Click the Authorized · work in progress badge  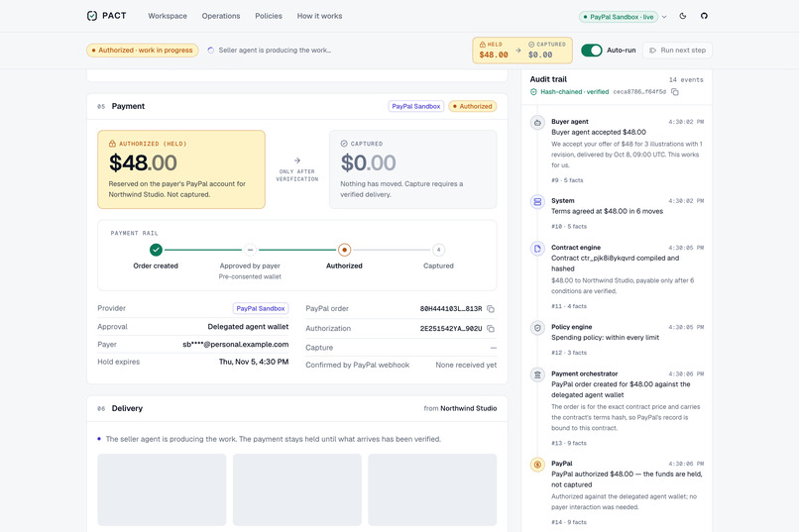tap(142, 51)
